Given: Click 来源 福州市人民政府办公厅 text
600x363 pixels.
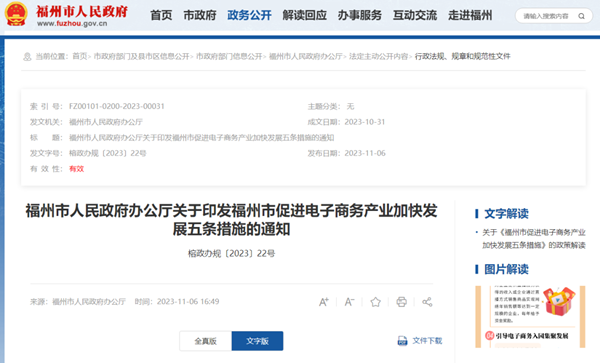Looking at the screenshot, I should pyautogui.click(x=78, y=301).
